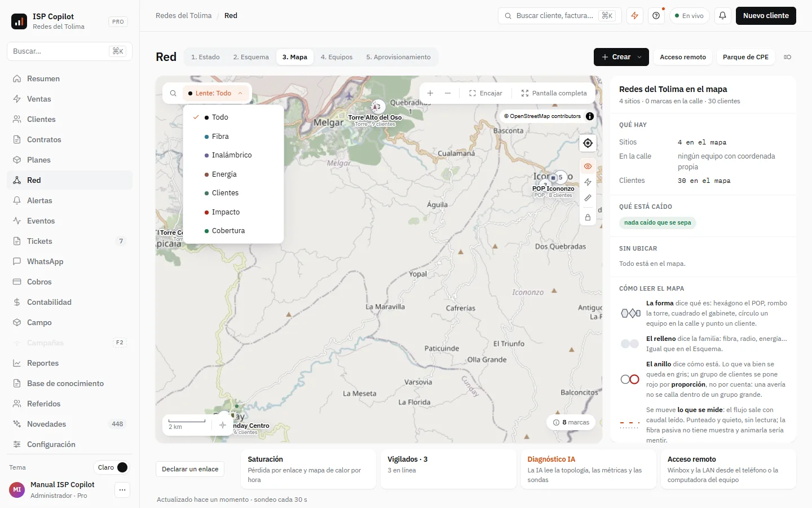Toggle the map lock icon

[588, 217]
